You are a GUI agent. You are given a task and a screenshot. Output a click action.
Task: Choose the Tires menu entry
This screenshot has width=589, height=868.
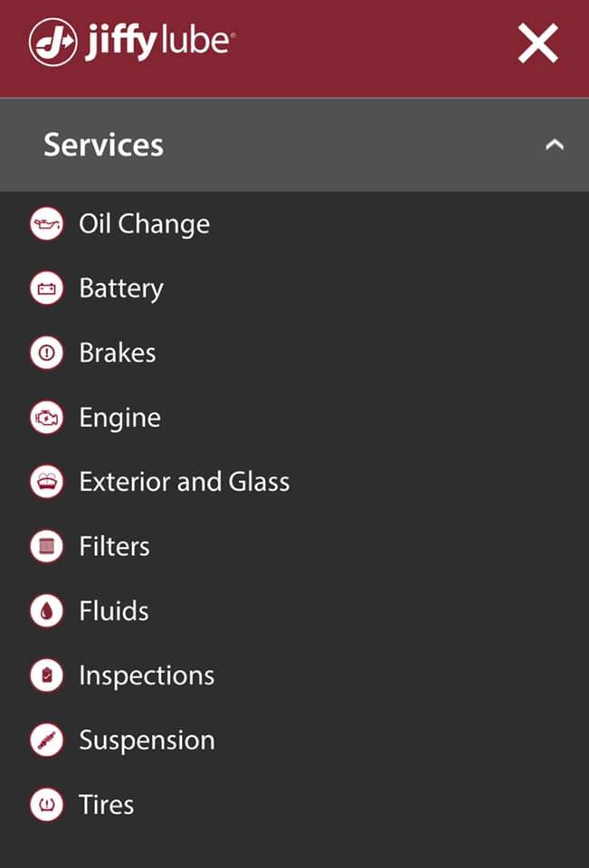107,805
